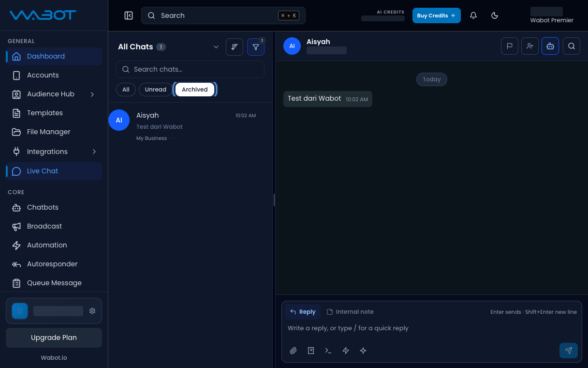Image resolution: width=588 pixels, height=368 pixels.
Task: Collapse the sidebar with the panel icon
Action: (x=129, y=15)
